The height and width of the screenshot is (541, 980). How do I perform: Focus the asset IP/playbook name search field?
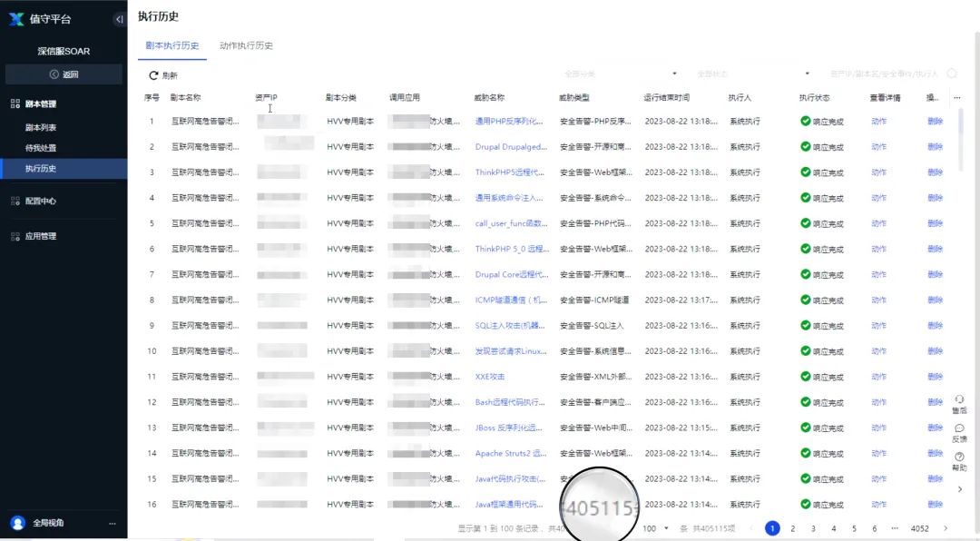tap(884, 74)
